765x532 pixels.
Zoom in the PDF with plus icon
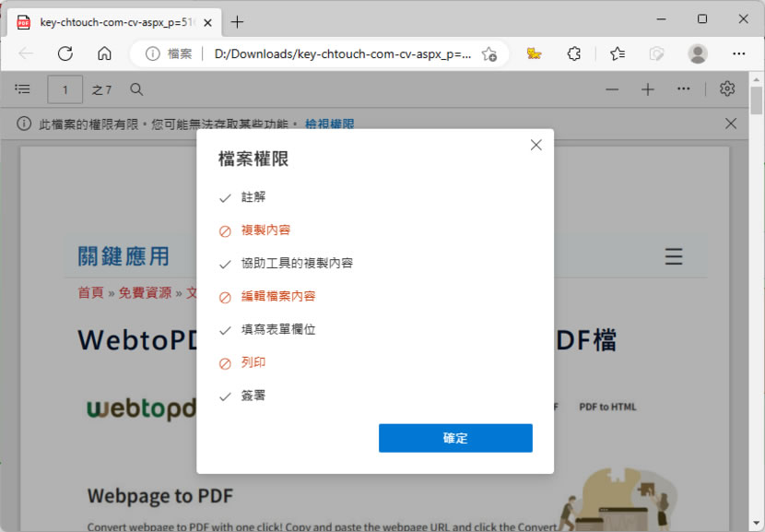[648, 89]
